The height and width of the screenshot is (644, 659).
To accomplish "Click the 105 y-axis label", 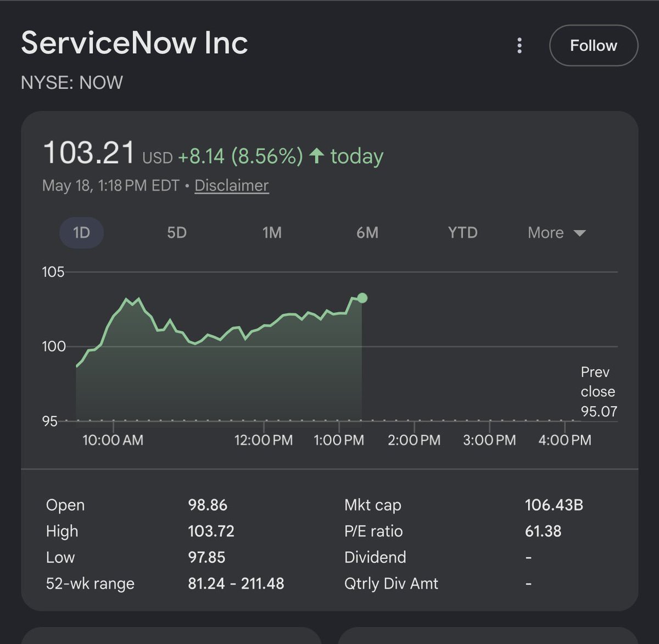I will click(x=53, y=272).
